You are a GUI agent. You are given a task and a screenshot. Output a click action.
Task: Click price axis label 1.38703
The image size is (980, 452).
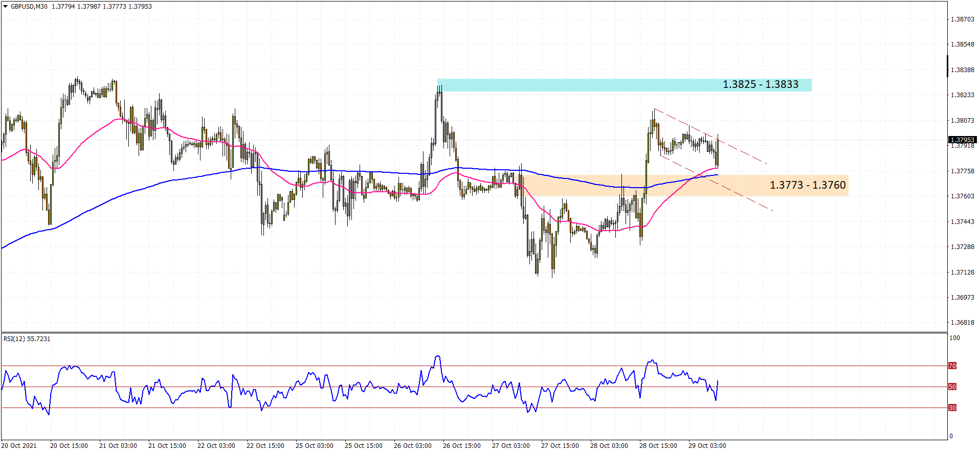click(x=962, y=19)
